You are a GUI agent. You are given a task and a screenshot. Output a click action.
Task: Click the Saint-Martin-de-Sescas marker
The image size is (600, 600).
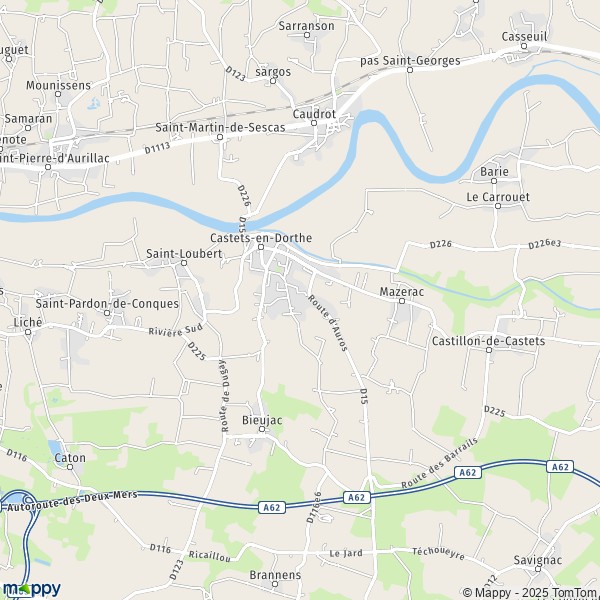[220, 137]
